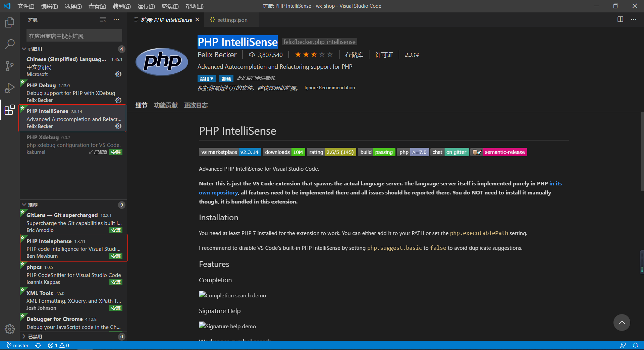Open the Run and Debug view
644x350 pixels.
tap(10, 88)
